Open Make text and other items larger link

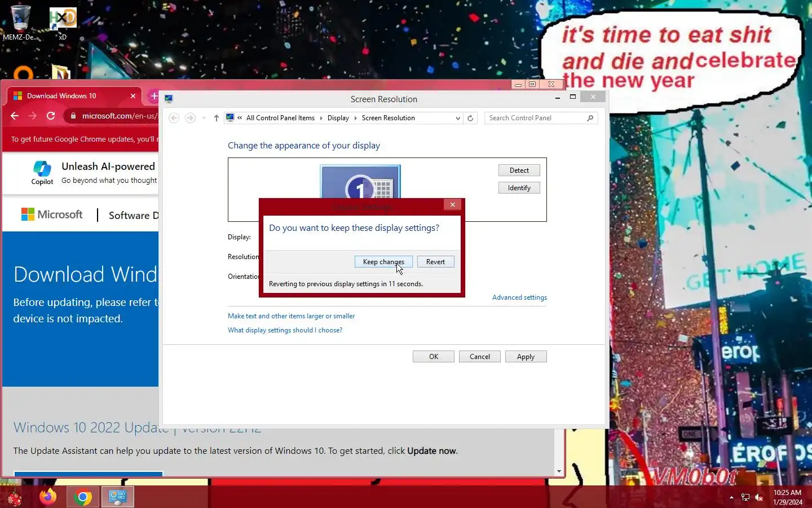(x=291, y=316)
